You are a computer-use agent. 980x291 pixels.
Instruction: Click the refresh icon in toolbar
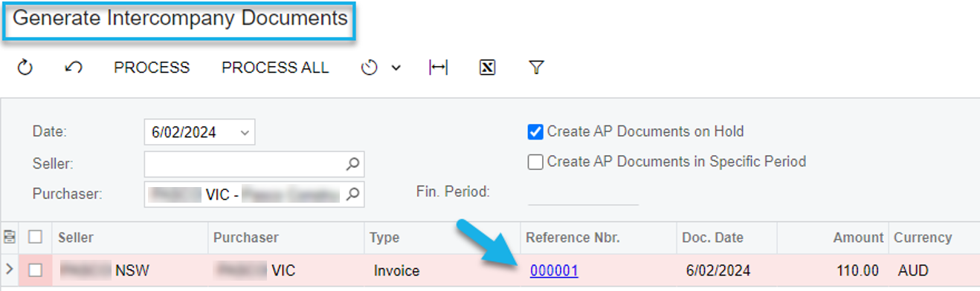[25, 68]
